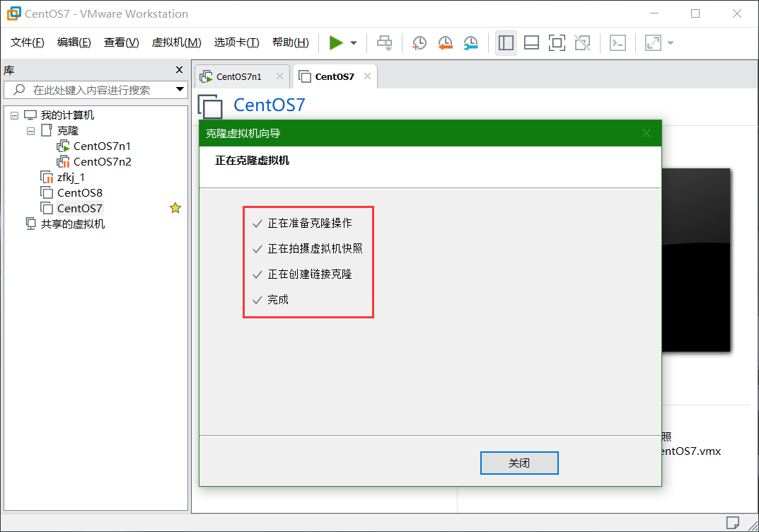The height and width of the screenshot is (532, 759).
Task: Select CentOS7 in the library tree
Action: coord(80,208)
